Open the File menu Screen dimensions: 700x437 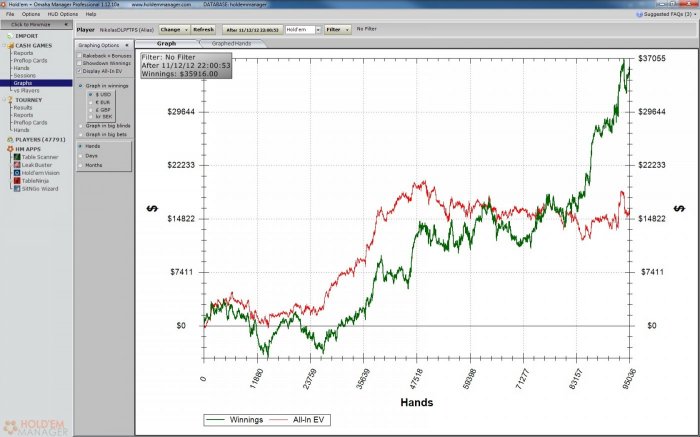(10, 14)
